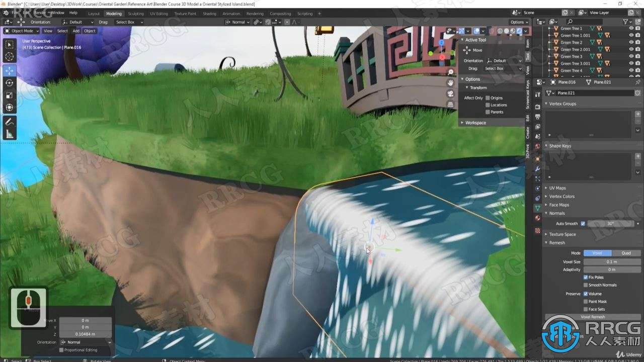Open the sidebar Item tab
The image size is (644, 362).
tap(528, 44)
